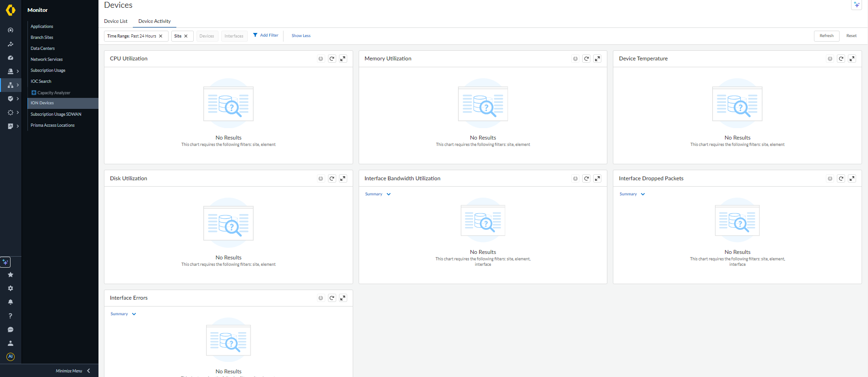Open the help question mark icon
This screenshot has height=377, width=868.
[11, 316]
